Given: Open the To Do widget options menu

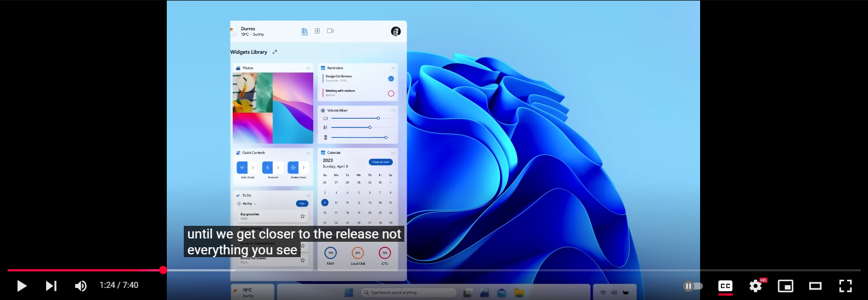Looking at the screenshot, I should point(308,195).
